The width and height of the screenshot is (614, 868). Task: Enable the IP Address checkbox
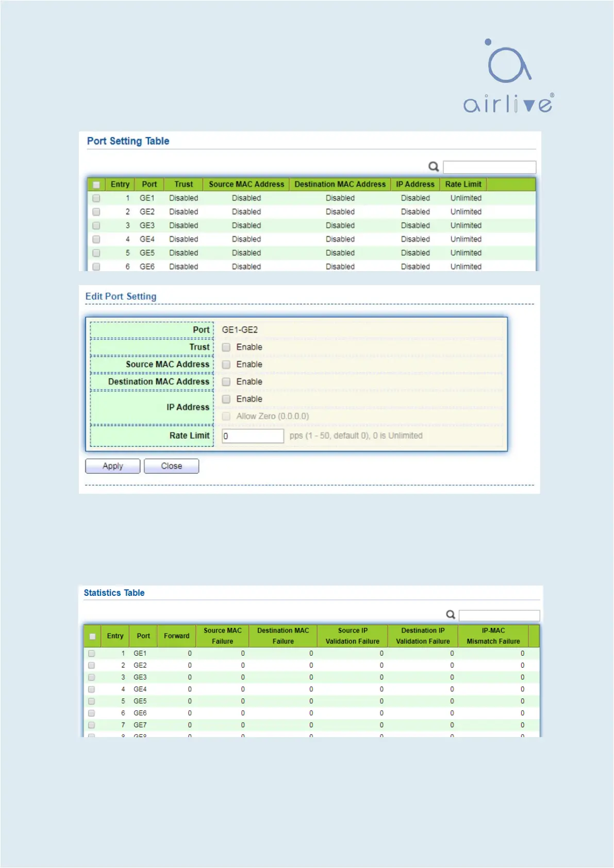[226, 399]
